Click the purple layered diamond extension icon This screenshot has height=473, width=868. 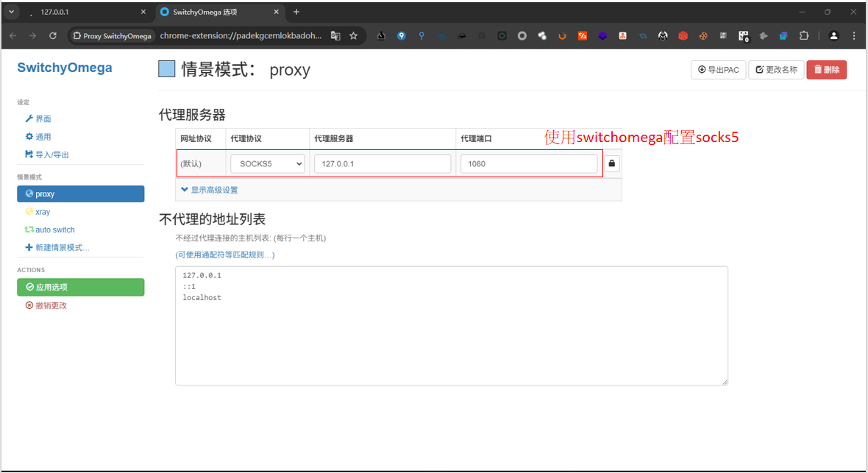(602, 35)
